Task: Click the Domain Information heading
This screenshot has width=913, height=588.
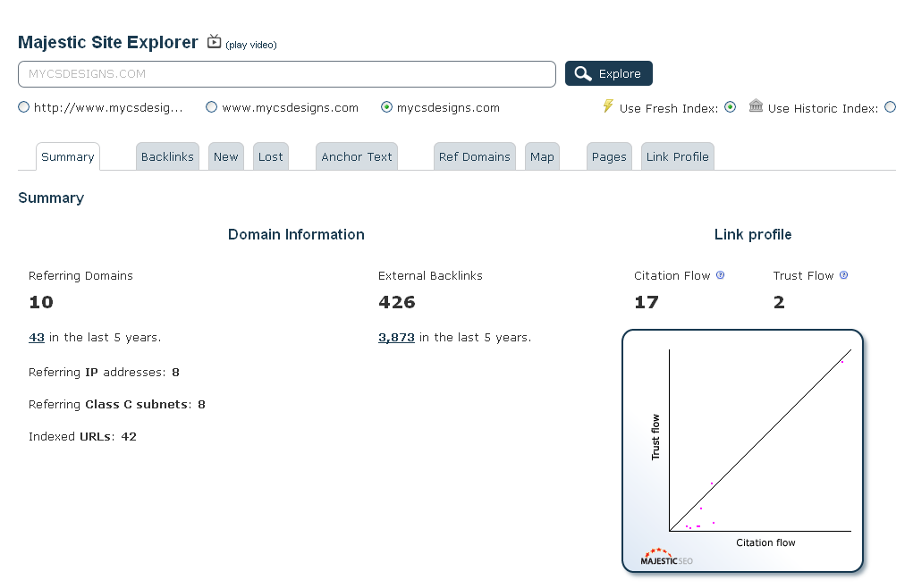Action: [x=296, y=234]
